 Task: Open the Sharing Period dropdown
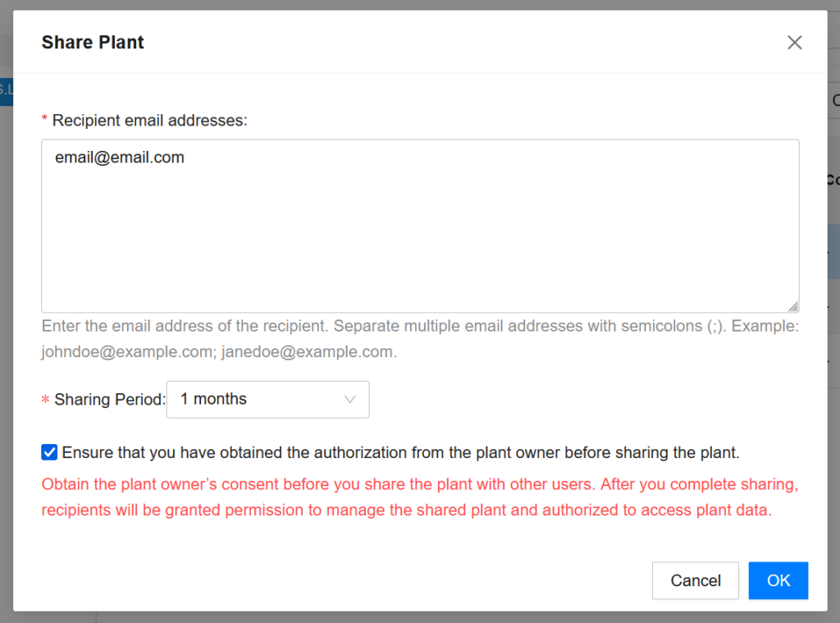pos(267,400)
